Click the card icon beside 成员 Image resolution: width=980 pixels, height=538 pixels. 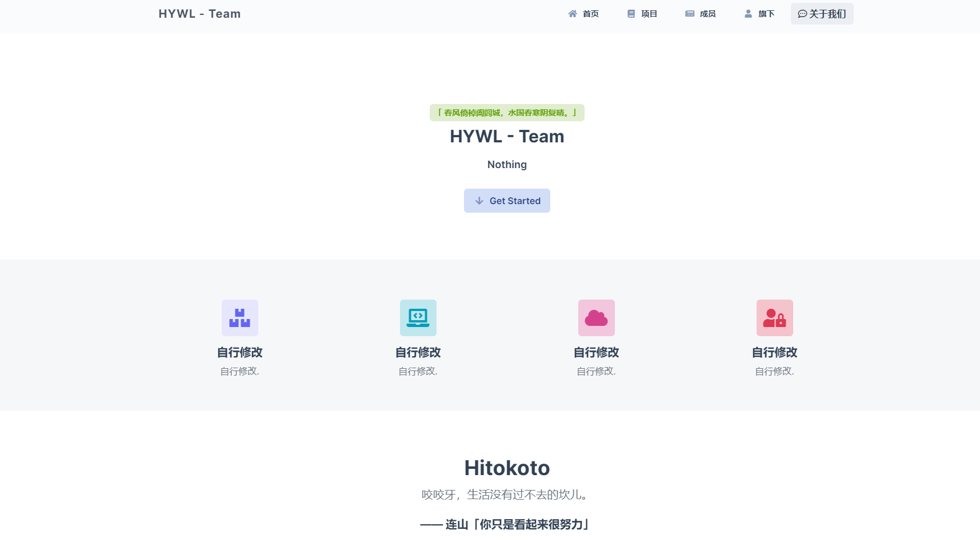coord(690,14)
